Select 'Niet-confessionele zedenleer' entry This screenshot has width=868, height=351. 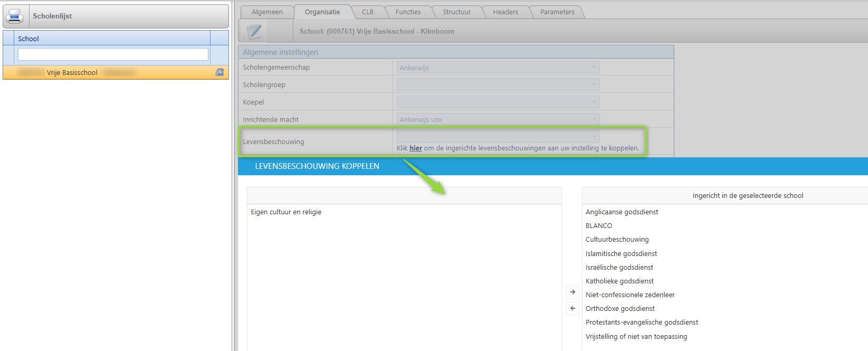point(630,295)
